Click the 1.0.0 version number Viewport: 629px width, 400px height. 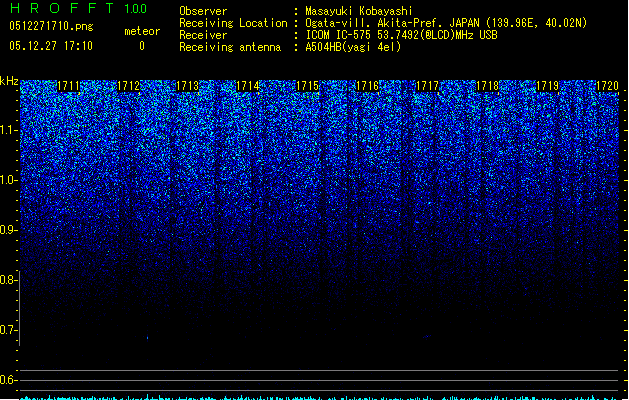point(135,9)
